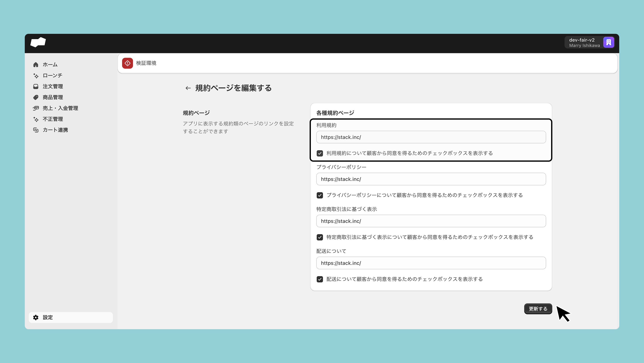Click the 設定 gear icon

tap(36, 317)
